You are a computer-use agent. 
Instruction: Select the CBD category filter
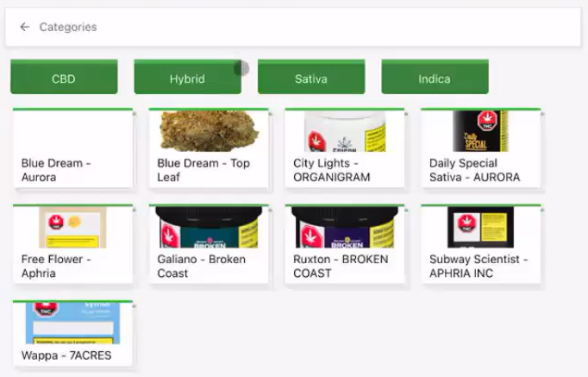[64, 79]
